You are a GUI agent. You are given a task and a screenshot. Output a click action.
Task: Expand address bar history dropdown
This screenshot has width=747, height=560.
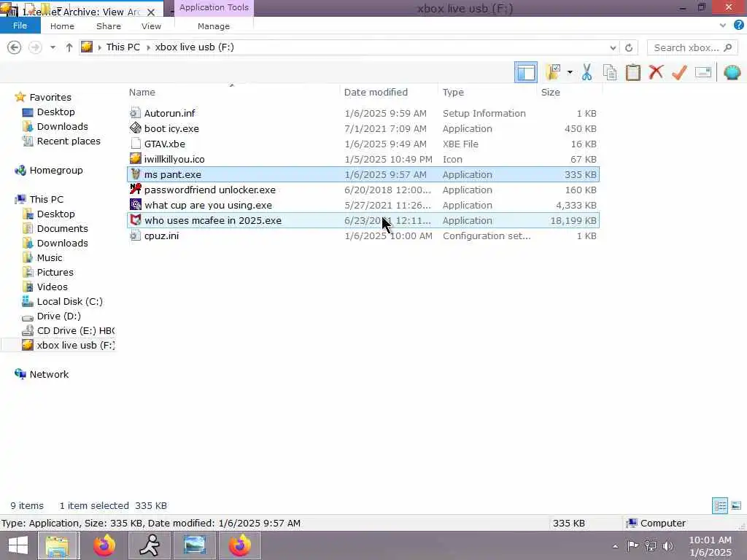[613, 47]
